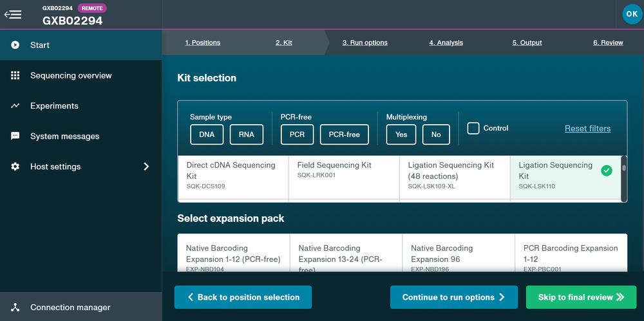Viewport: 644px width, 321px height.
Task: Go to step 1. Positions
Action: (x=202, y=42)
